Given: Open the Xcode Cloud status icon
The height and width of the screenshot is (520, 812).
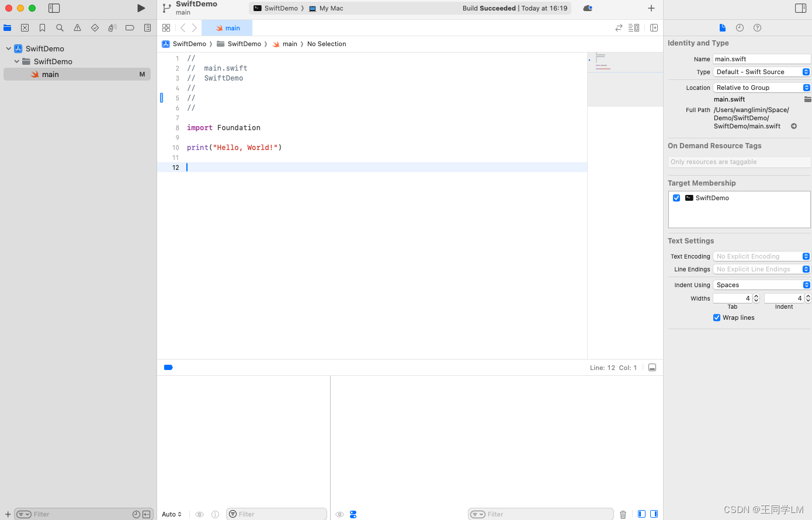Looking at the screenshot, I should [x=588, y=8].
